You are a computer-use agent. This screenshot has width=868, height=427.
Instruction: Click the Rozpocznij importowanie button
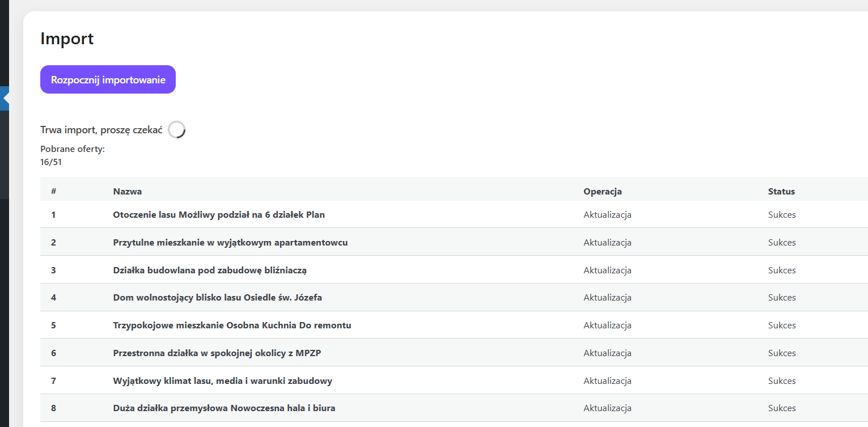[x=108, y=79]
